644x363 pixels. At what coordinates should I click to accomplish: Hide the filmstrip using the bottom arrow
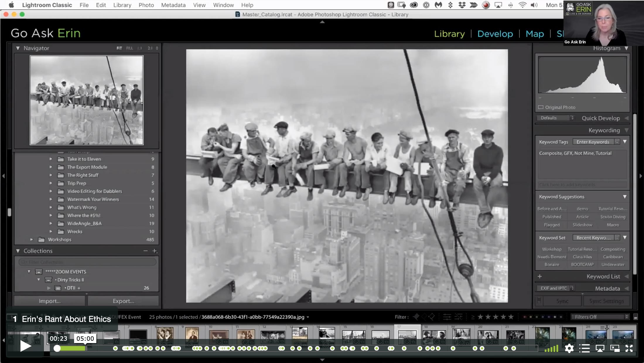[x=322, y=360]
